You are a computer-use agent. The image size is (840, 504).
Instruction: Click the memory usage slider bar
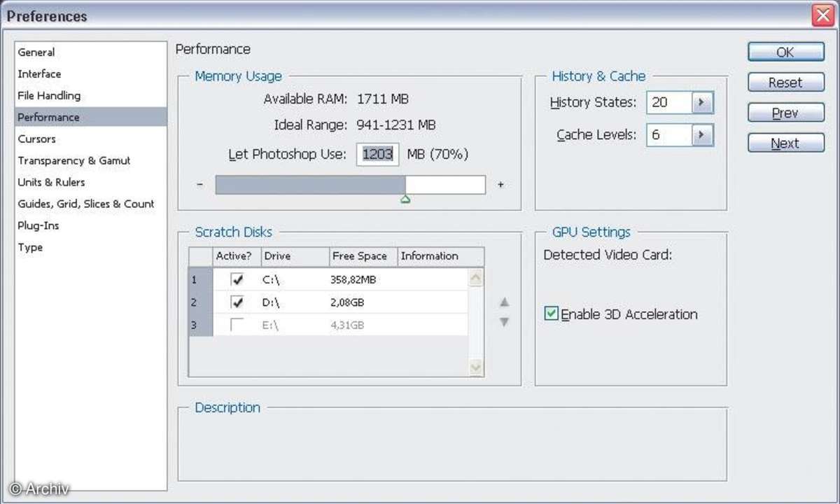click(x=350, y=185)
